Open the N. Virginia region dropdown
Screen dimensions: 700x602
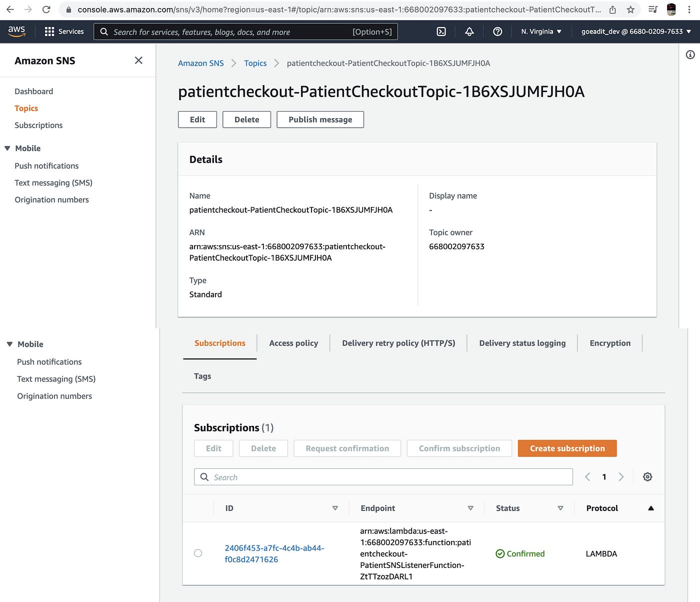tap(541, 32)
